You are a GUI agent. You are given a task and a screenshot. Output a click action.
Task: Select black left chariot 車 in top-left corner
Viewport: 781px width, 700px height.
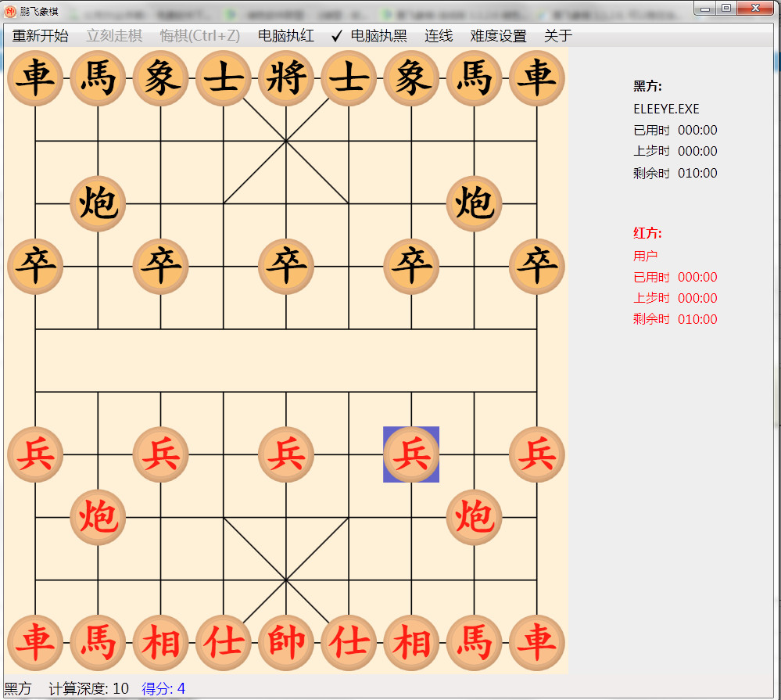tap(35, 77)
